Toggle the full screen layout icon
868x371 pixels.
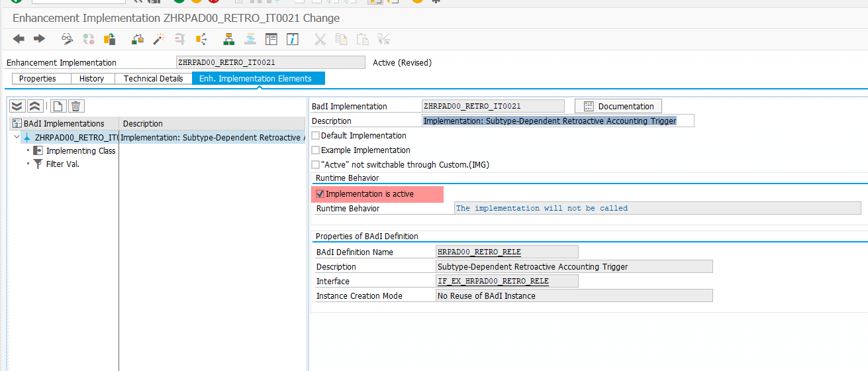pyautogui.click(x=271, y=39)
